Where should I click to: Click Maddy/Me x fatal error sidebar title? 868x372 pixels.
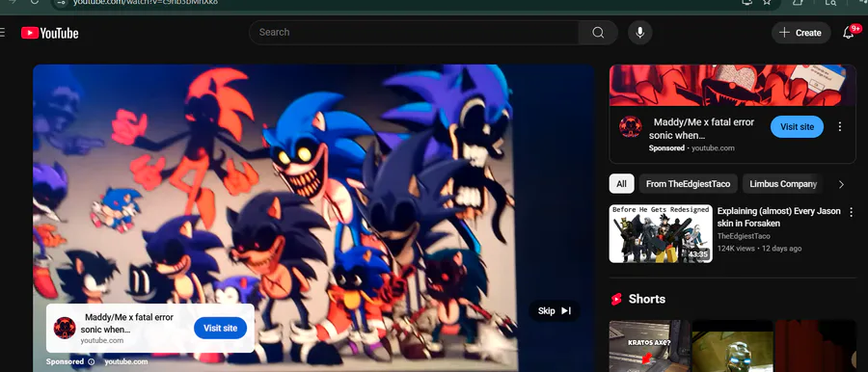coord(701,128)
